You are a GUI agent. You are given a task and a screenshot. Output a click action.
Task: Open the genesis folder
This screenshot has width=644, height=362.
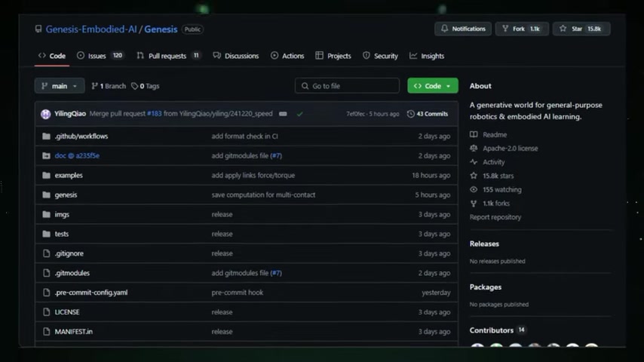coord(66,195)
